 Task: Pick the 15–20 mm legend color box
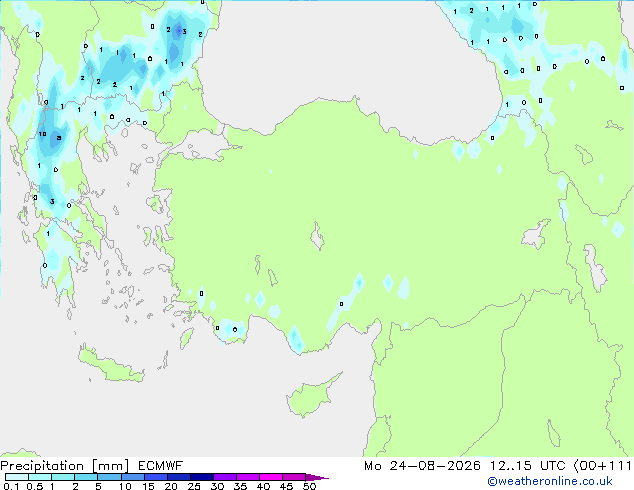click(x=155, y=477)
